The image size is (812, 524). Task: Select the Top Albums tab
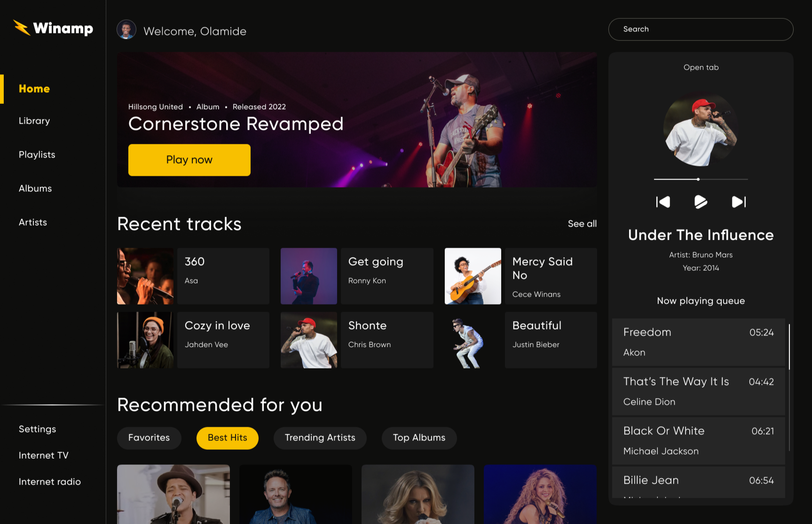click(x=419, y=438)
